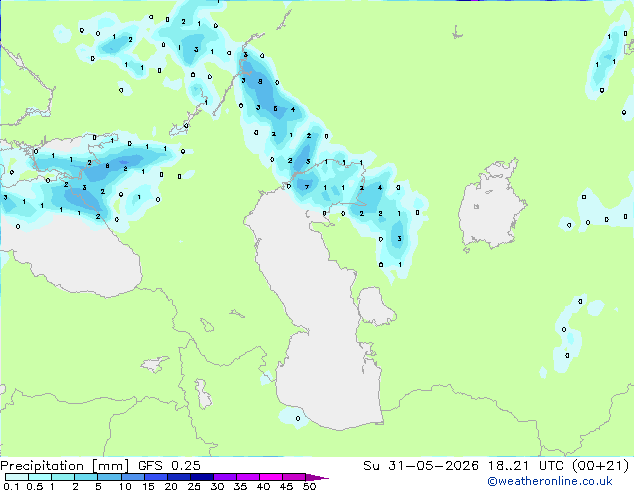Viewport: 634px width, 490px height.
Task: Click the legend value label 50
Action: tap(309, 486)
